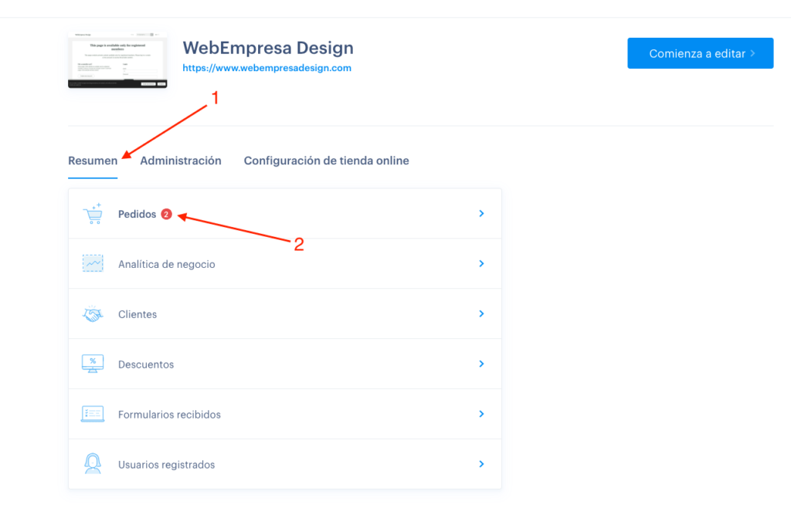This screenshot has height=532, width=791.
Task: Open the webempresadesign.com link
Action: [266, 68]
